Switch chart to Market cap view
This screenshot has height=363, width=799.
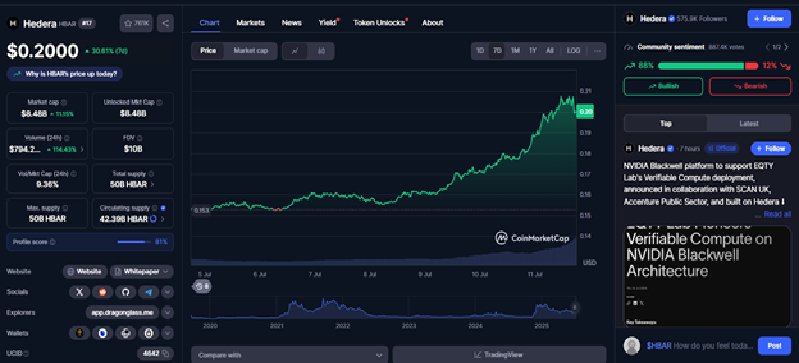[250, 51]
